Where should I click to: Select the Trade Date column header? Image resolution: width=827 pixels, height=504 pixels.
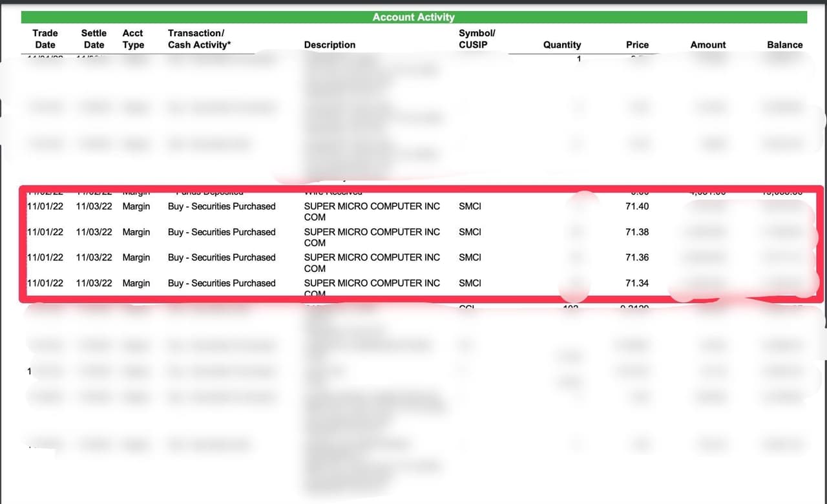click(x=45, y=39)
